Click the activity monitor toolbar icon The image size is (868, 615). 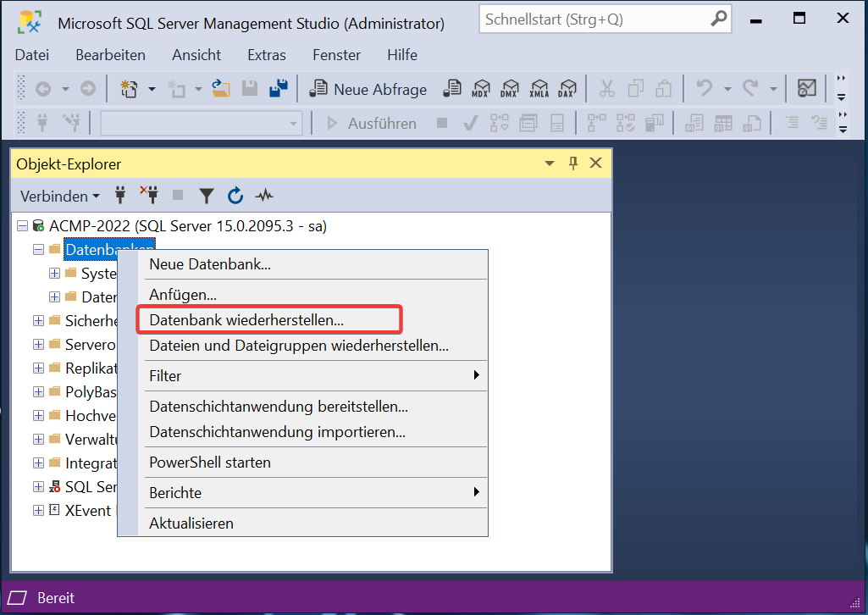[806, 89]
